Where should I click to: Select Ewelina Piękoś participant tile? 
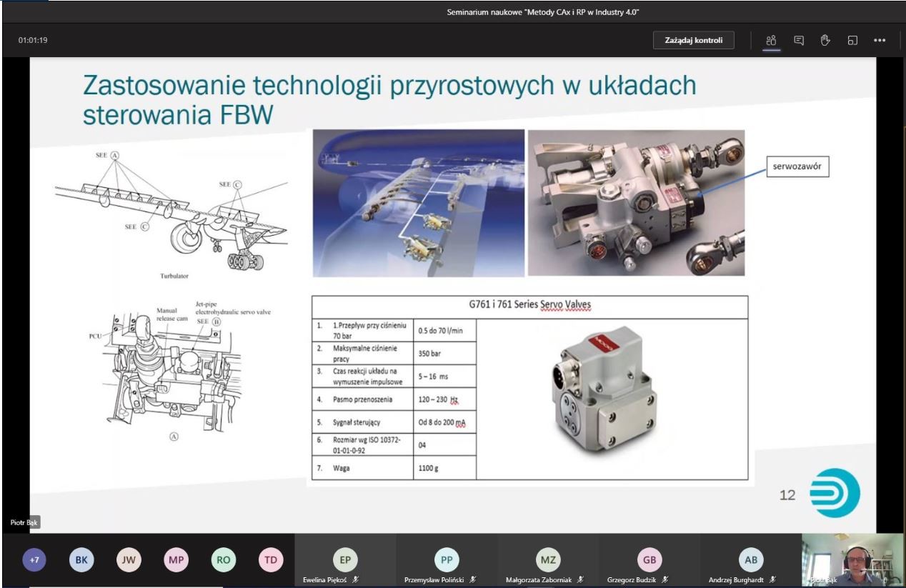(x=346, y=561)
